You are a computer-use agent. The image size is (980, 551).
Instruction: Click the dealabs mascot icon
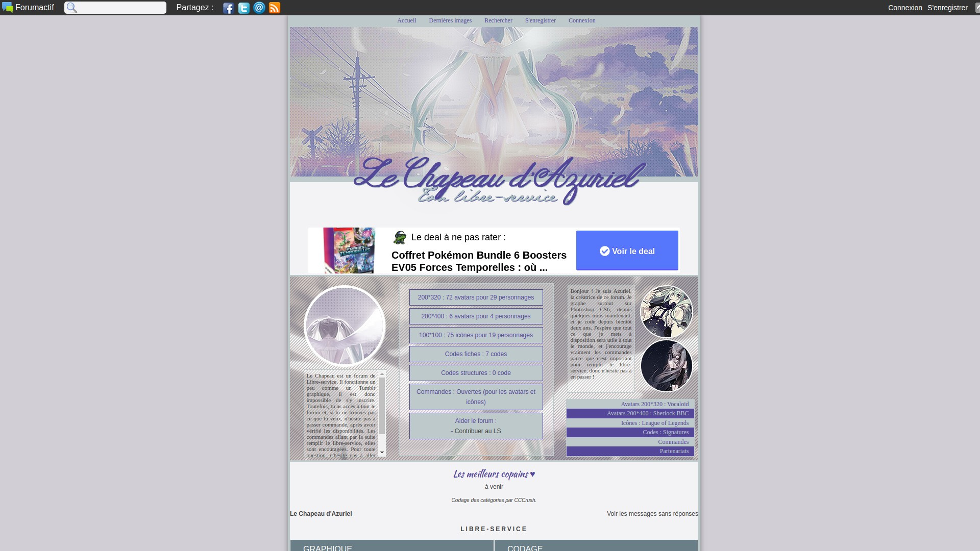[x=400, y=237]
